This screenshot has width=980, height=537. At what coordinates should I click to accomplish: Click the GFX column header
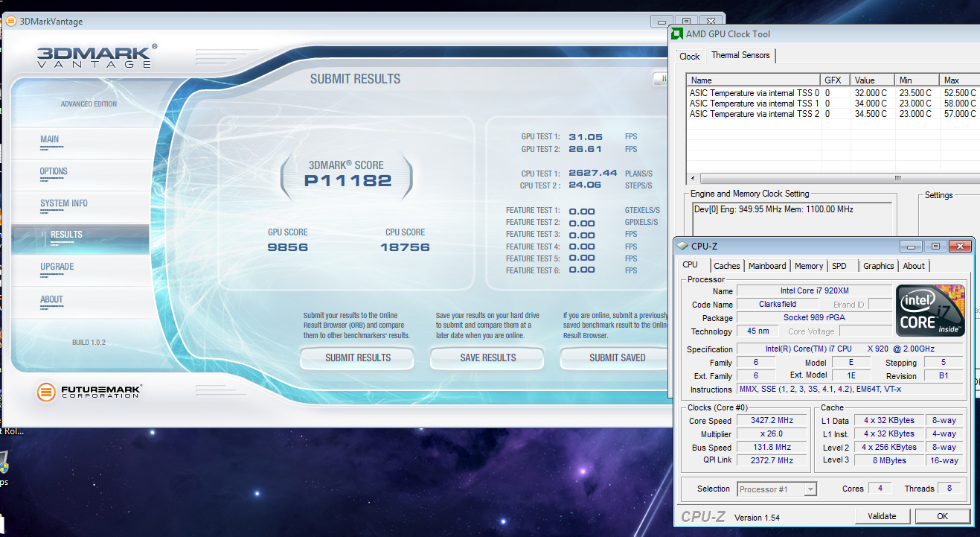(836, 80)
